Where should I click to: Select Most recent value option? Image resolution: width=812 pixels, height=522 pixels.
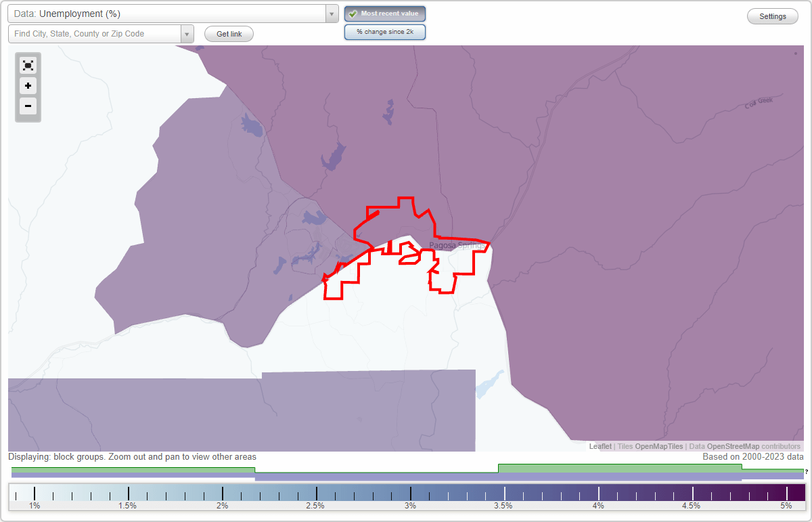click(x=385, y=14)
